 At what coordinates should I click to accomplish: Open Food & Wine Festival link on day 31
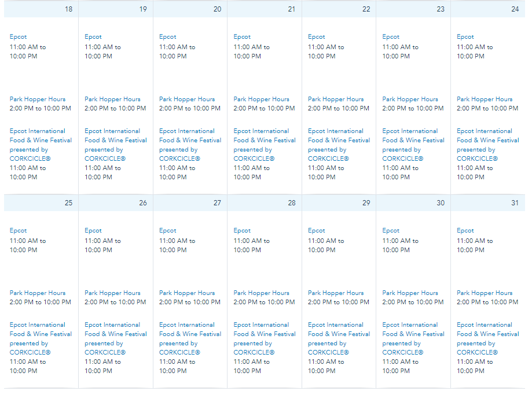pos(488,338)
